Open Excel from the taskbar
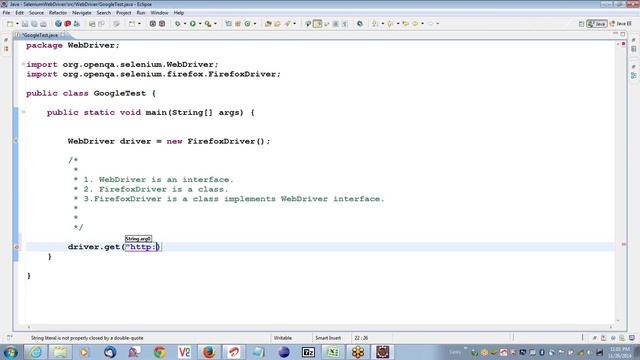 (x=333, y=352)
